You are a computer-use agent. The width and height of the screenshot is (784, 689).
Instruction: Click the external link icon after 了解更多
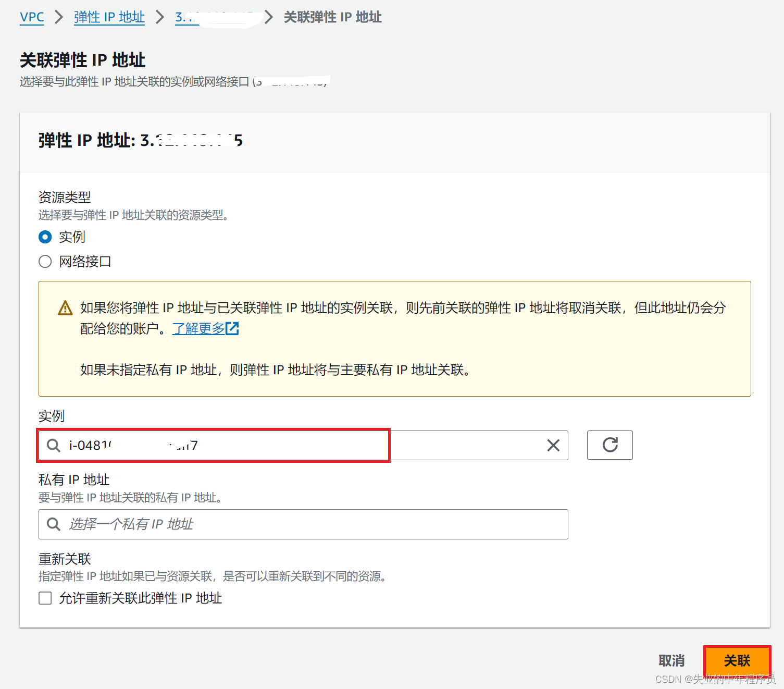[x=232, y=328]
